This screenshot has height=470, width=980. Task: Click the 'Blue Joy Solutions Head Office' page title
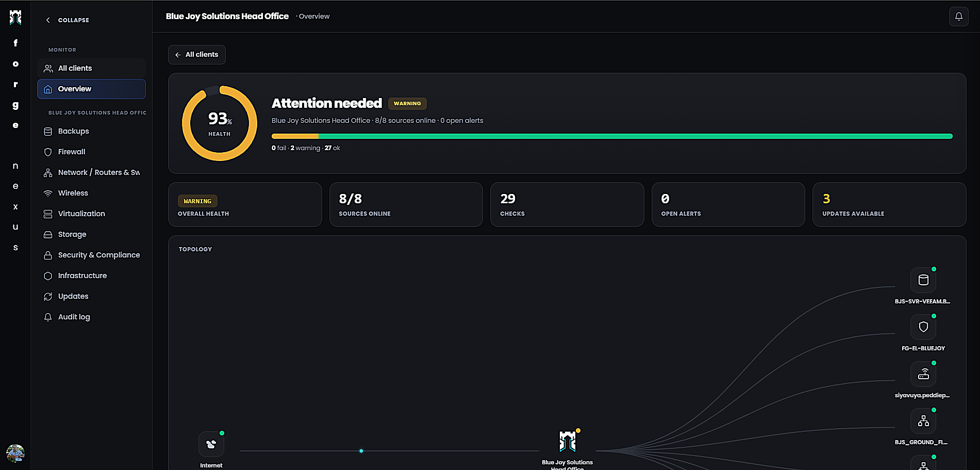[x=227, y=17]
